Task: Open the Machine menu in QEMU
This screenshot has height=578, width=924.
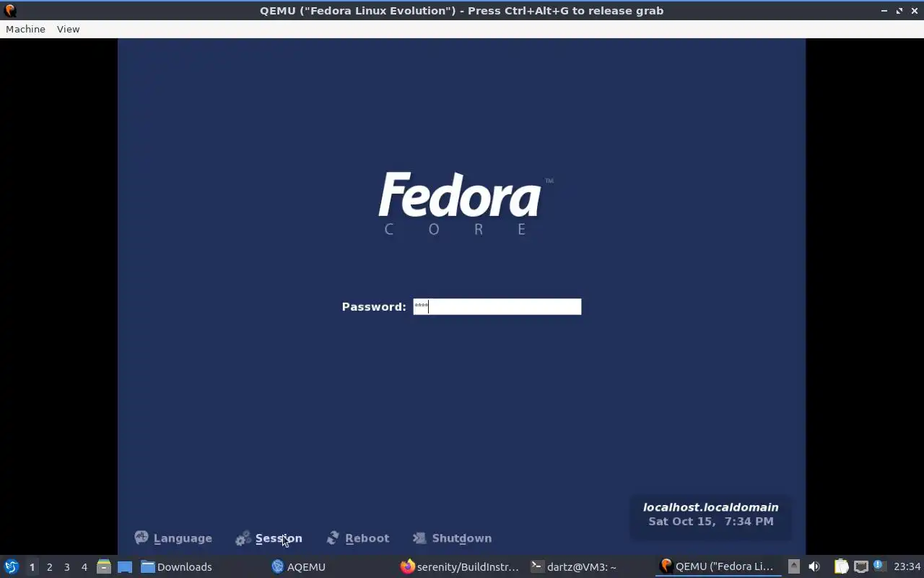Action: 25,29
